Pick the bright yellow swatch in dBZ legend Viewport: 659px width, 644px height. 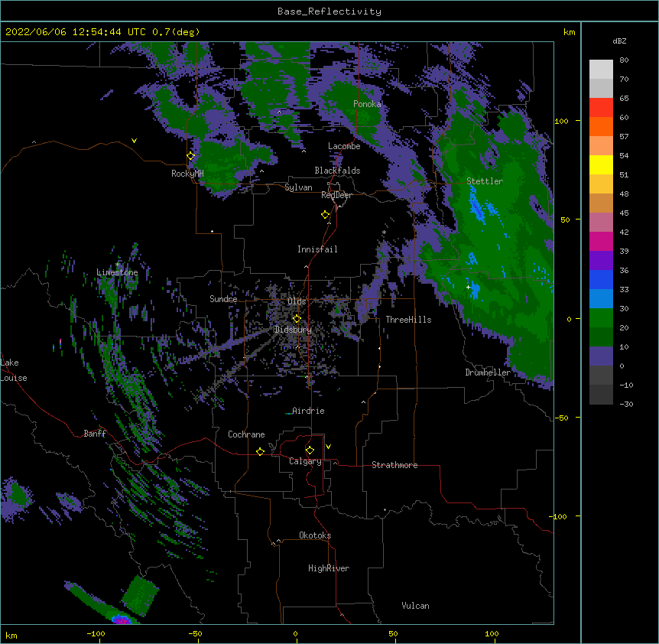point(601,164)
